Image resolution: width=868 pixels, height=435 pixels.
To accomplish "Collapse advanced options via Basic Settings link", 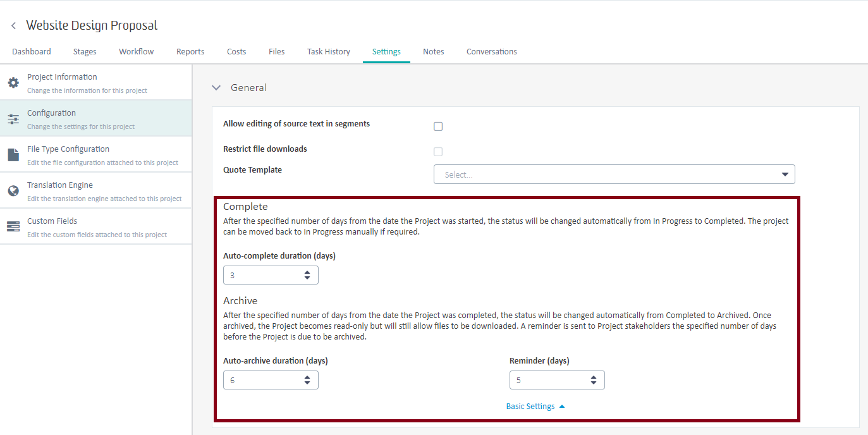I will pos(535,407).
